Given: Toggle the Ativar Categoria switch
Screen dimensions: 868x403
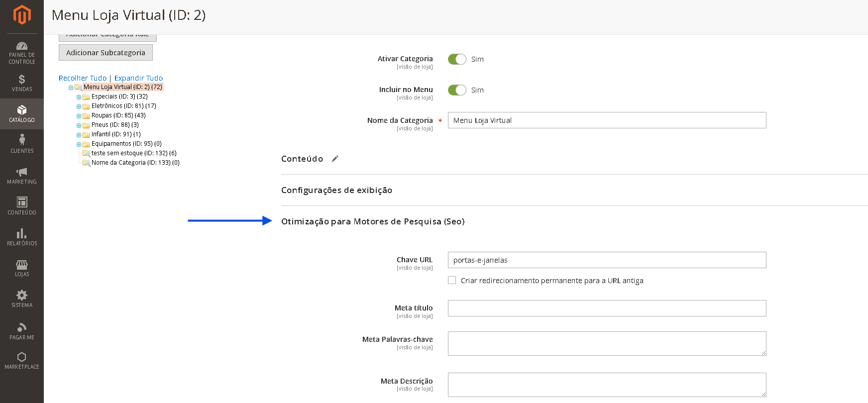Looking at the screenshot, I should coord(457,59).
